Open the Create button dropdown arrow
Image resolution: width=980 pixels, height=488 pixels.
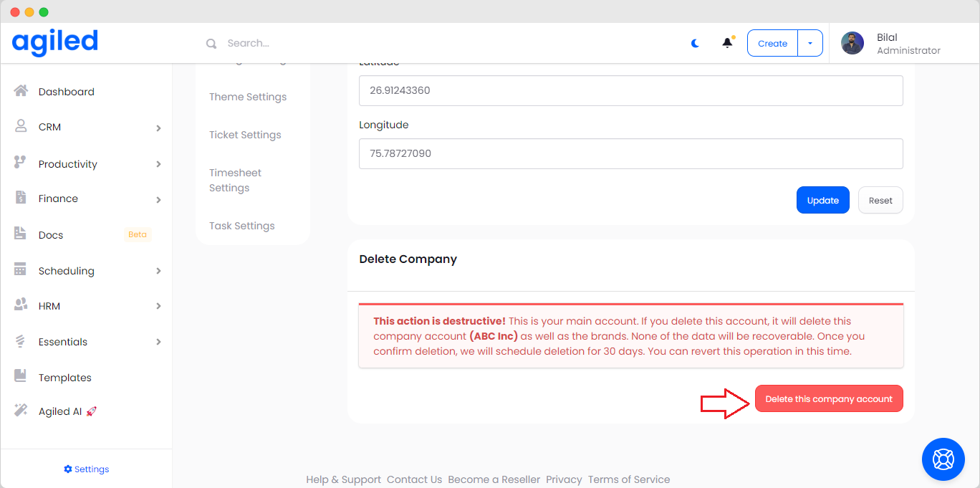[810, 43]
